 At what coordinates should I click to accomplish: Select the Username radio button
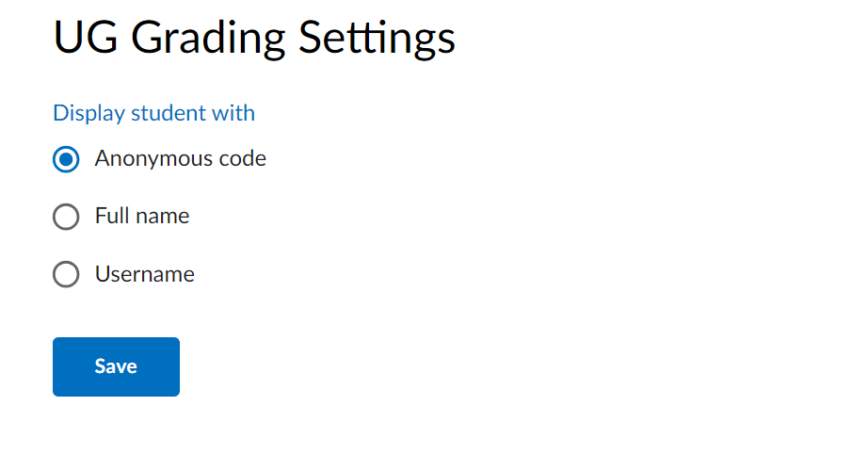[x=66, y=275]
